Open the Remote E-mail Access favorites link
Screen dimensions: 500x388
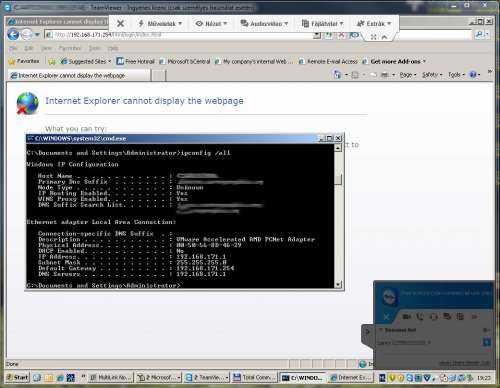click(x=328, y=61)
